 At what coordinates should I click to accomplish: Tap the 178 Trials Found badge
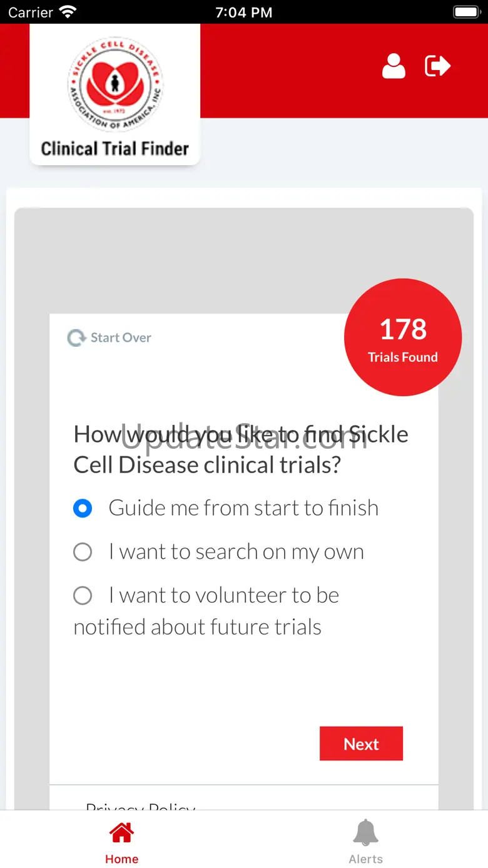click(403, 338)
